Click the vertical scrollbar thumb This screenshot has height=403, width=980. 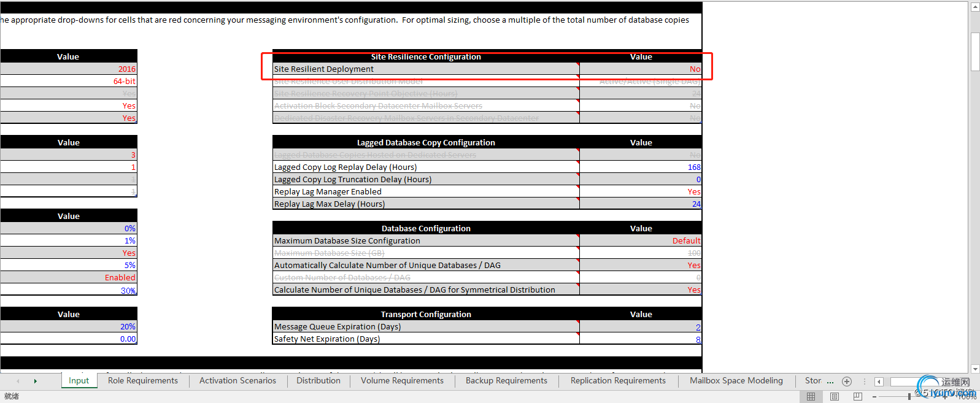975,52
